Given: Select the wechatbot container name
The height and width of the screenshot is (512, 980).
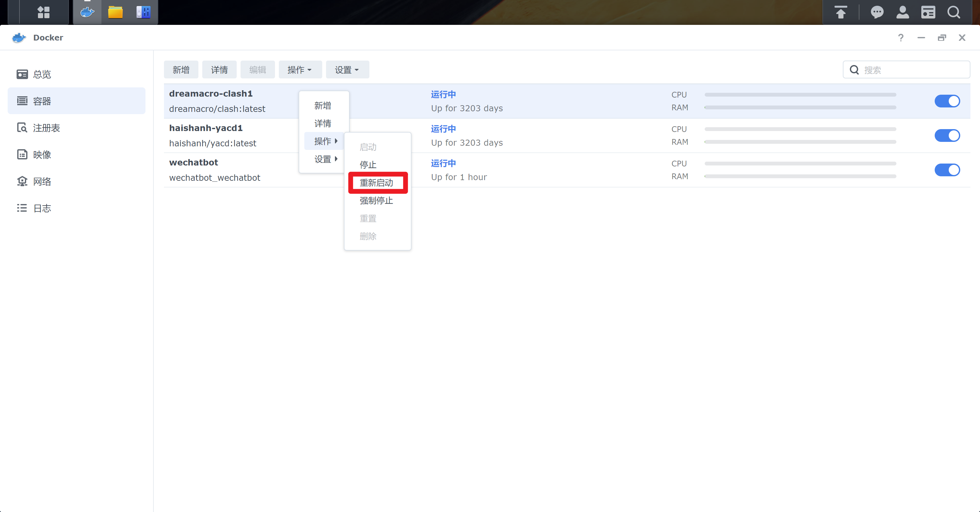Looking at the screenshot, I should tap(194, 162).
